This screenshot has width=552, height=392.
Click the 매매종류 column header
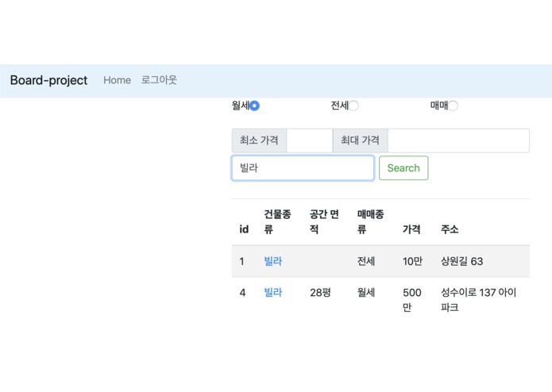370,221
